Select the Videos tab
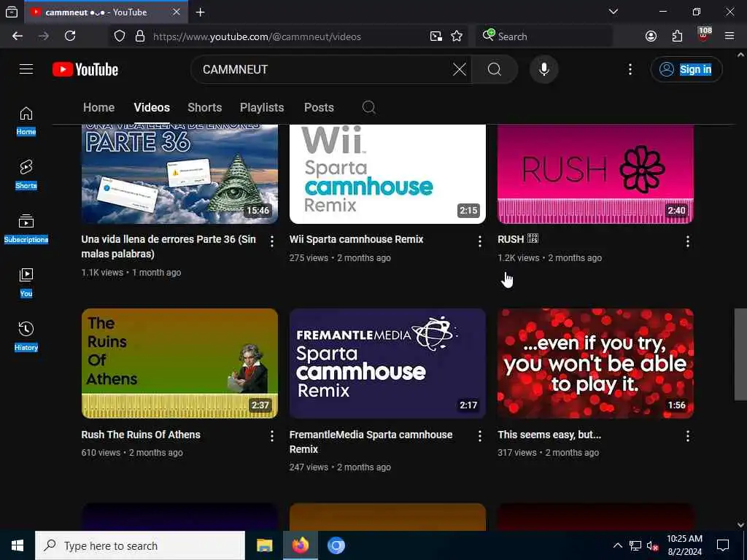This screenshot has width=747, height=560. pos(152,108)
